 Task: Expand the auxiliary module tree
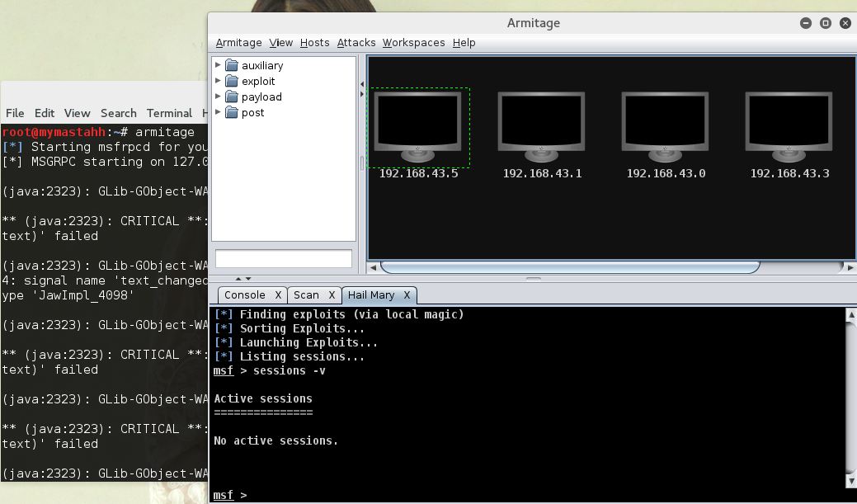(218, 65)
